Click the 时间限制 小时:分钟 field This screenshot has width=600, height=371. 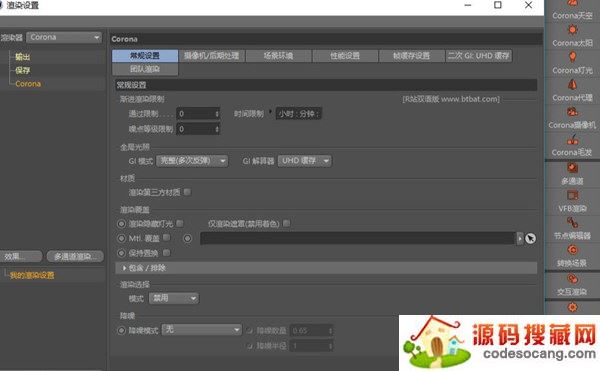coord(298,114)
